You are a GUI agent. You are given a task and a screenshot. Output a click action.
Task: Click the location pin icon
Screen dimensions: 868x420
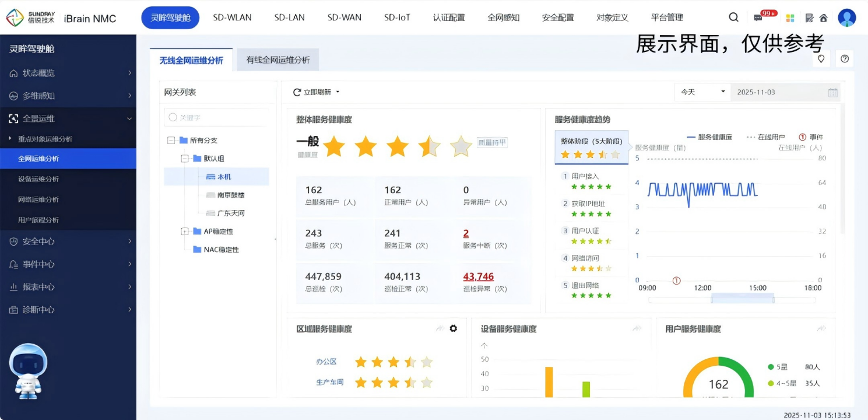(821, 58)
